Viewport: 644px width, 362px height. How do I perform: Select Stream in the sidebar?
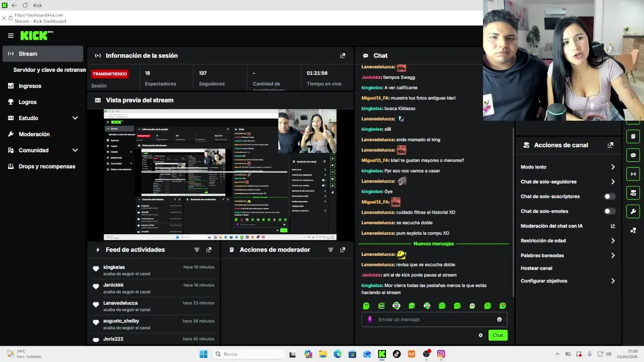43,54
